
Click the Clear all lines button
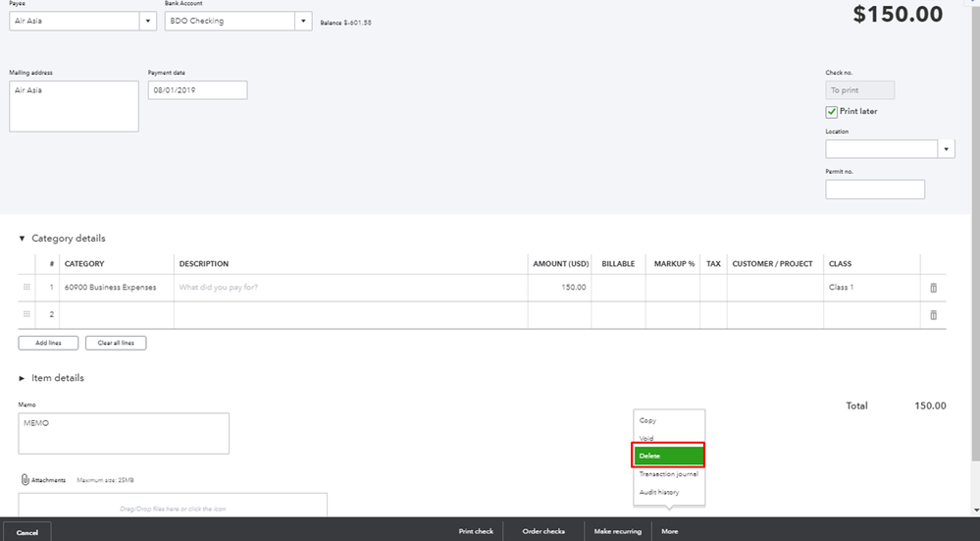(x=116, y=343)
